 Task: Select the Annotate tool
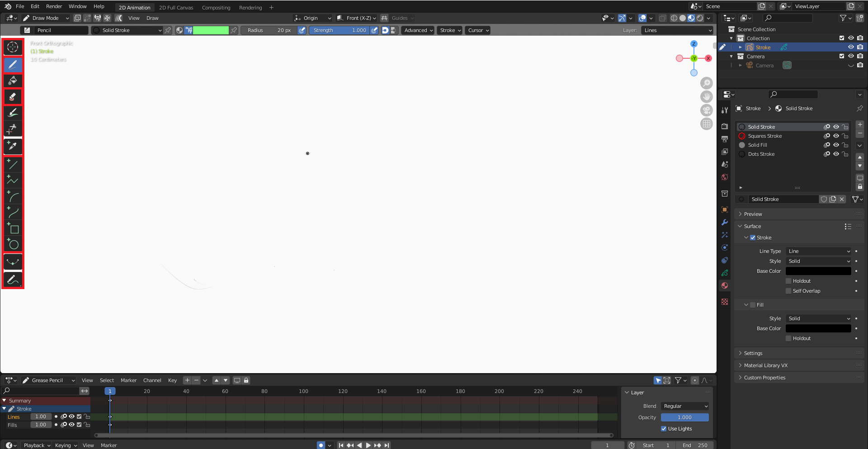[13, 280]
